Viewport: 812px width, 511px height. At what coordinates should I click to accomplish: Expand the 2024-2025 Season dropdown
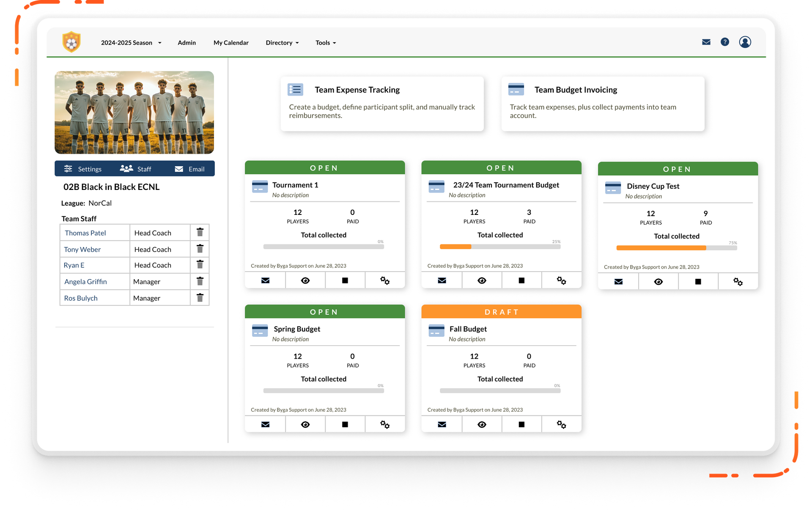(130, 42)
